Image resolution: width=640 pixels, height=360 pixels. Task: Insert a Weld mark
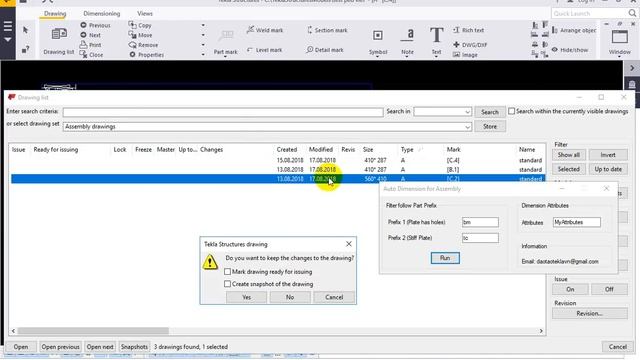pyautogui.click(x=265, y=30)
